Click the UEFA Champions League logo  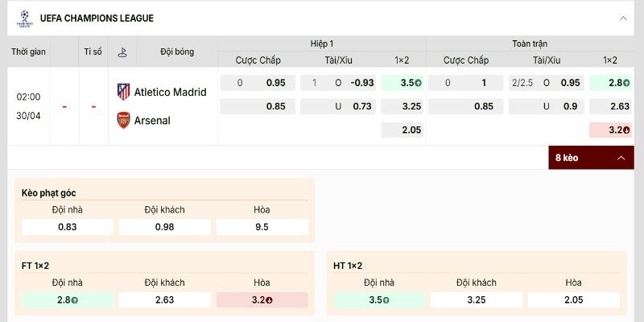[x=23, y=18]
